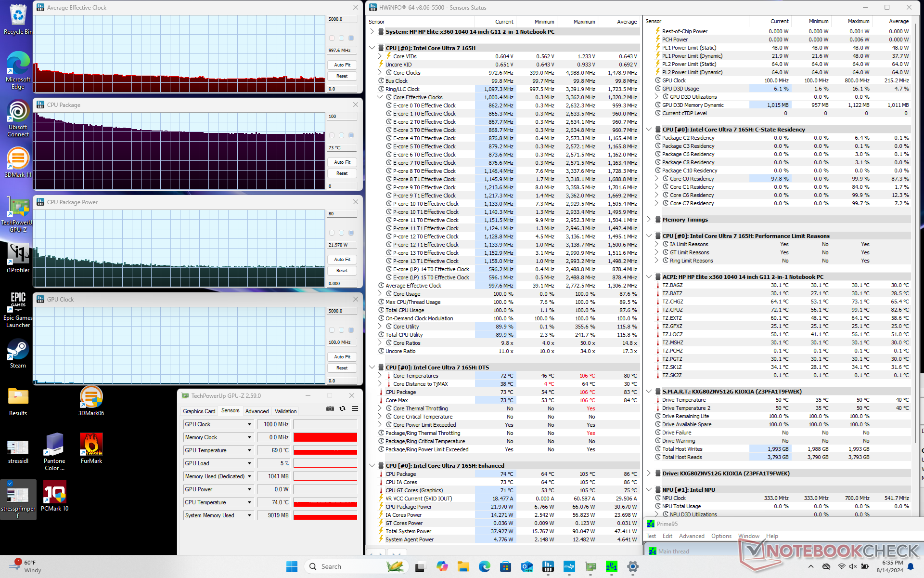This screenshot has height=578, width=924.
Task: Click the Prime95 taskbar icon
Action: pos(611,567)
